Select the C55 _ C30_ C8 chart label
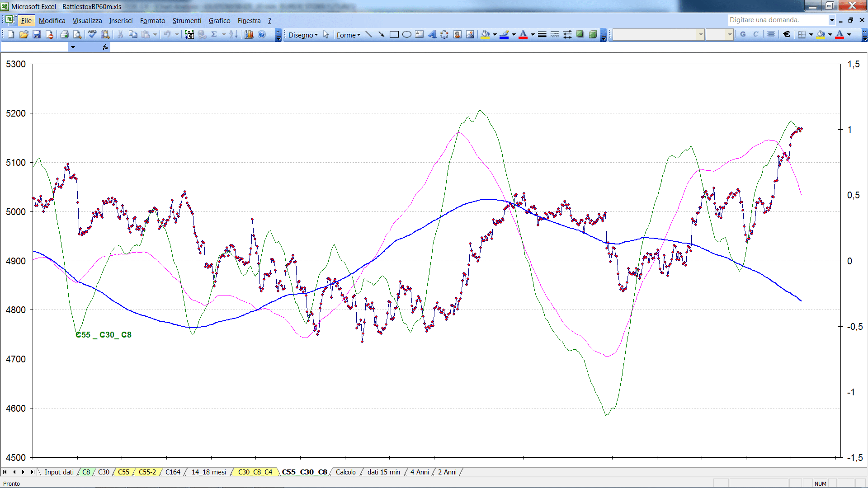The image size is (868, 488). coord(104,335)
